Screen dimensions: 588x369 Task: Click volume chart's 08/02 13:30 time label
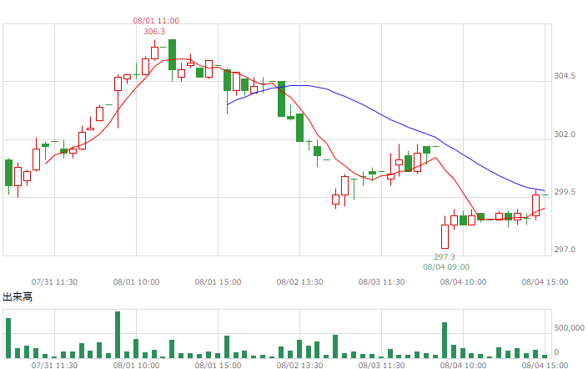(x=299, y=366)
